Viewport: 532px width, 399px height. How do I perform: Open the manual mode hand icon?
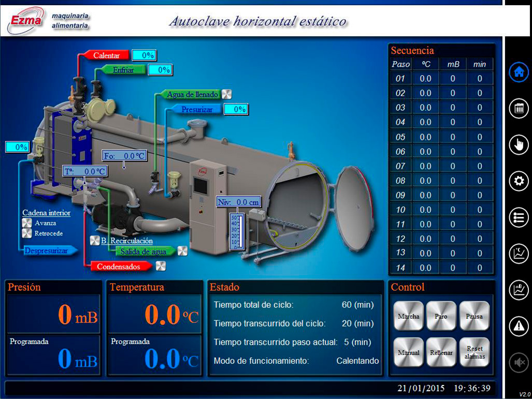519,145
